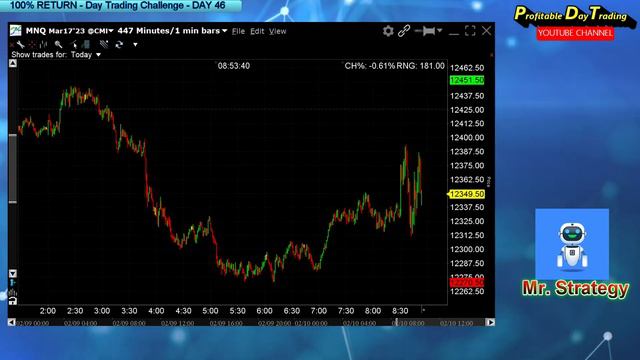Viewport: 640px width, 360px height.
Task: Click the small volume histogram icon bottom-left
Action: click(x=13, y=292)
